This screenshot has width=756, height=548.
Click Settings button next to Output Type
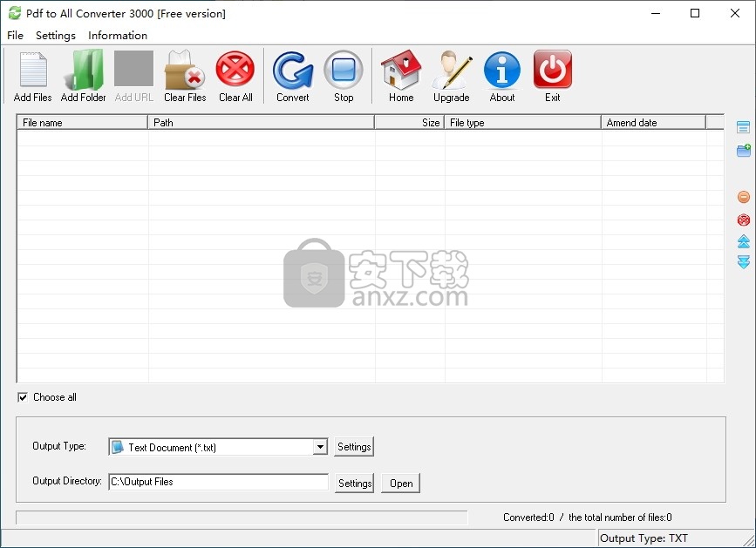(x=354, y=446)
